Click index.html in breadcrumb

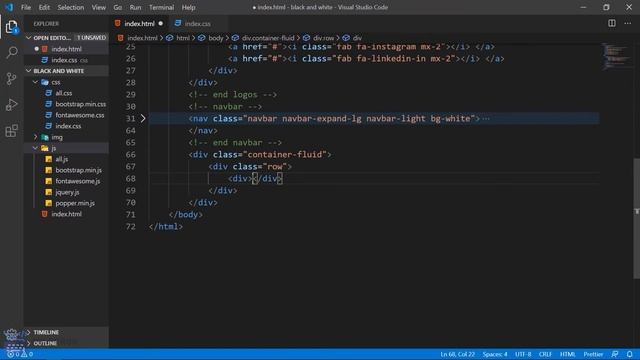[142, 38]
